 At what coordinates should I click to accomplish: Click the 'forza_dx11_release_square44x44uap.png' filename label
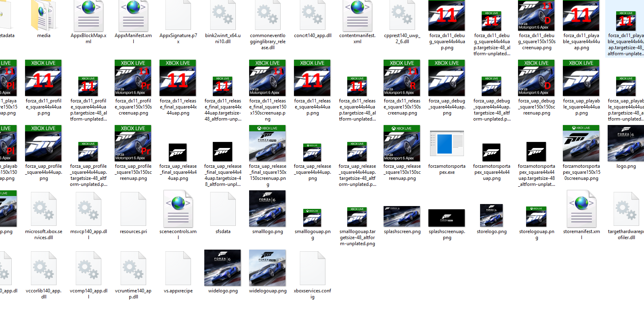[x=313, y=107]
